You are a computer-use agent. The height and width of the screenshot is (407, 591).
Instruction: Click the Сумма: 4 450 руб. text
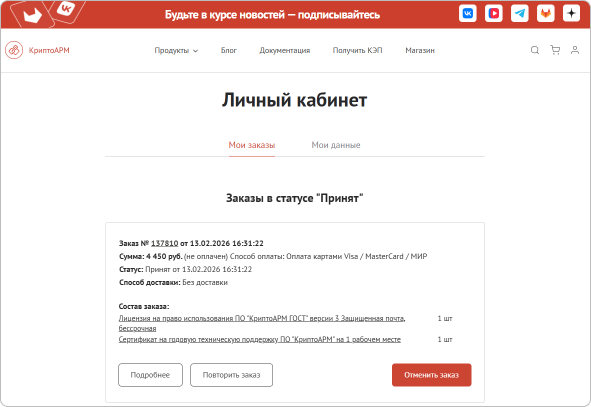151,257
